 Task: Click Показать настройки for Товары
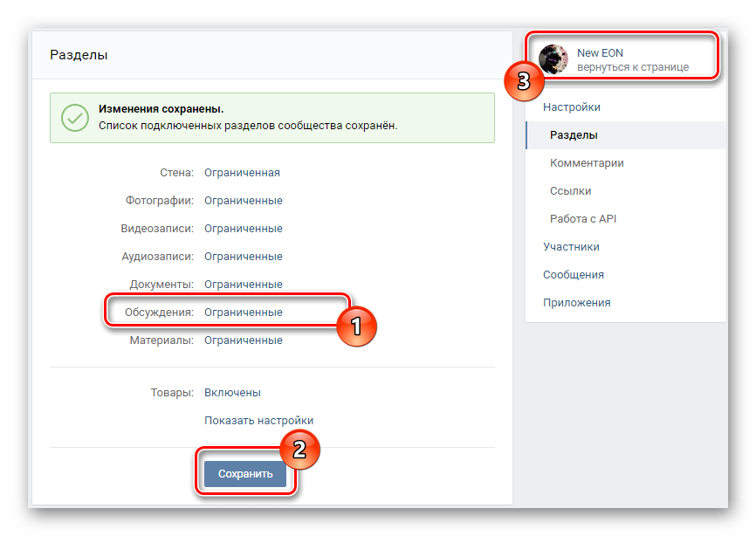click(x=260, y=420)
